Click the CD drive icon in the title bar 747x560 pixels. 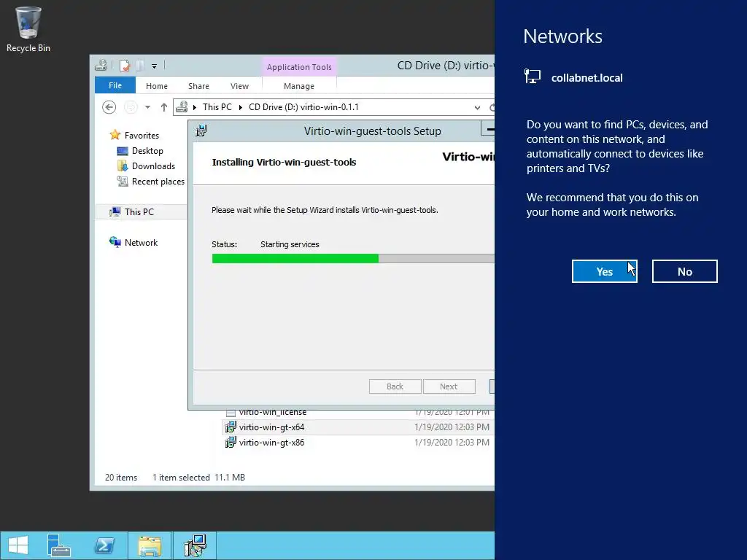pos(101,66)
